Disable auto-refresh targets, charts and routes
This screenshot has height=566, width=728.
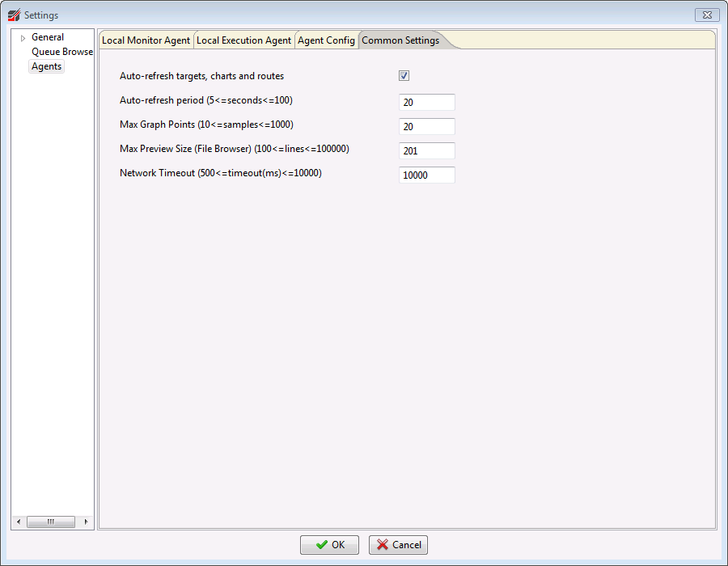pyautogui.click(x=404, y=76)
